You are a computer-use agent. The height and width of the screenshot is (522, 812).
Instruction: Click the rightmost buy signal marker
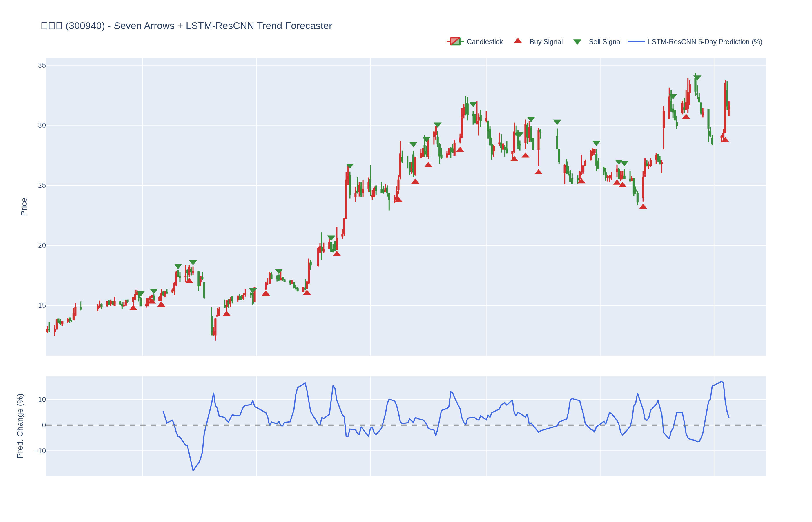[725, 140]
